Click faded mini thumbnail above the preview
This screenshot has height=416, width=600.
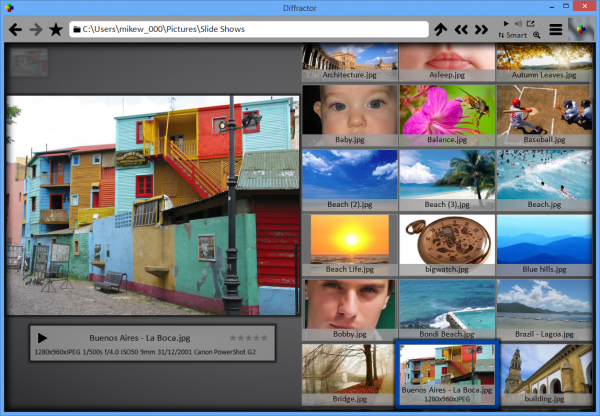(x=29, y=62)
